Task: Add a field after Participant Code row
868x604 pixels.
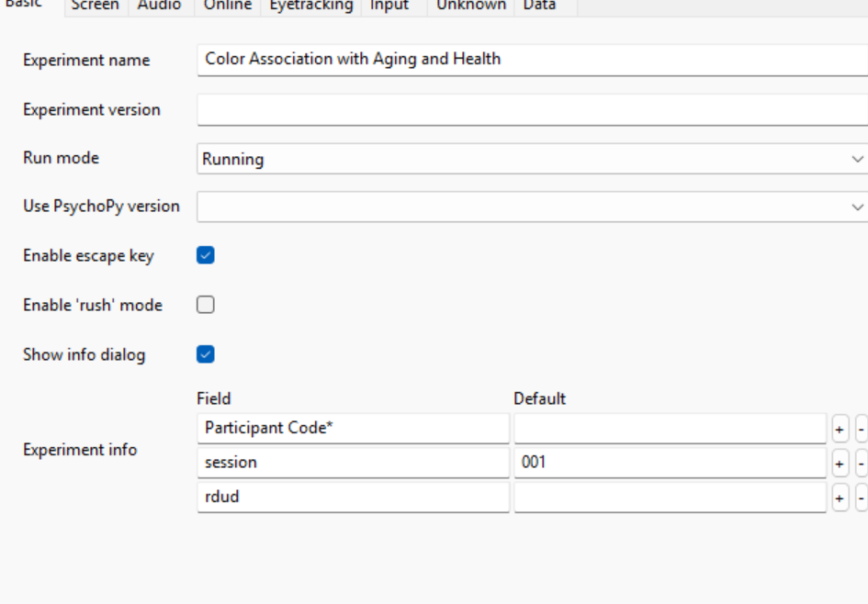Action: (840, 429)
